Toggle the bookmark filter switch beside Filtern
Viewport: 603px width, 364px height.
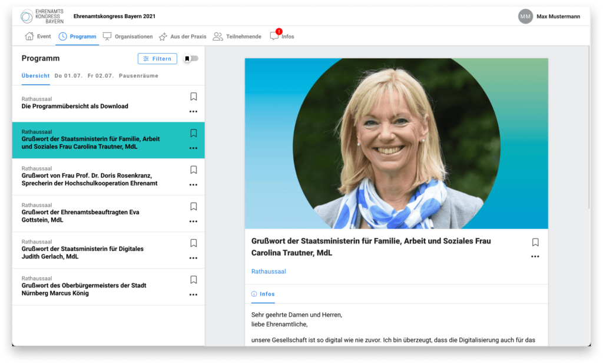(190, 58)
